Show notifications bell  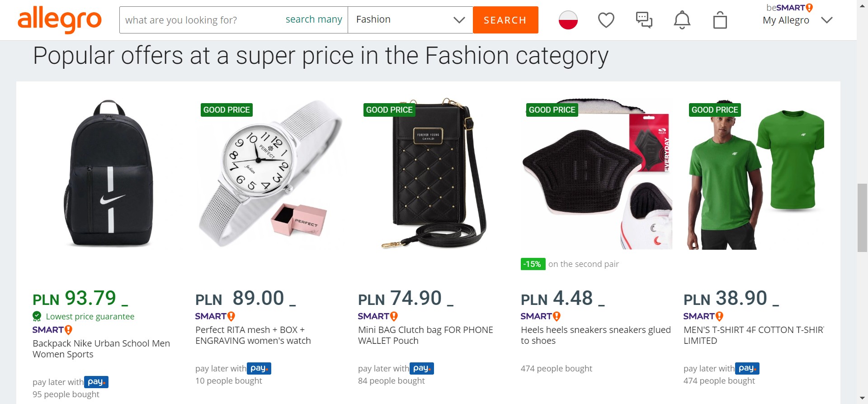coord(682,20)
